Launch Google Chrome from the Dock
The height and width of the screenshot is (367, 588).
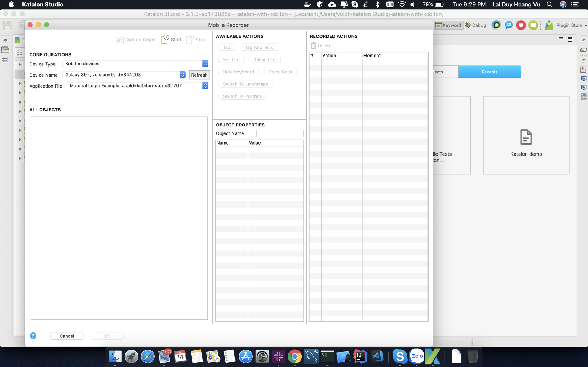(x=295, y=356)
